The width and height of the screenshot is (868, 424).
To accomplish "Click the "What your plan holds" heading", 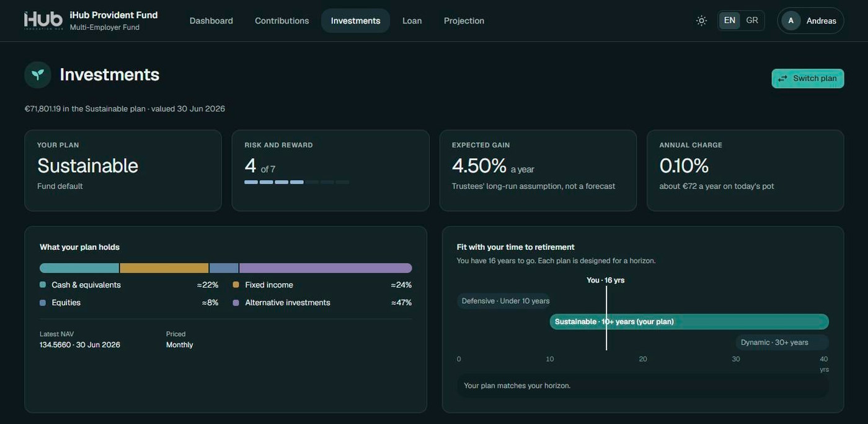I will (79, 247).
